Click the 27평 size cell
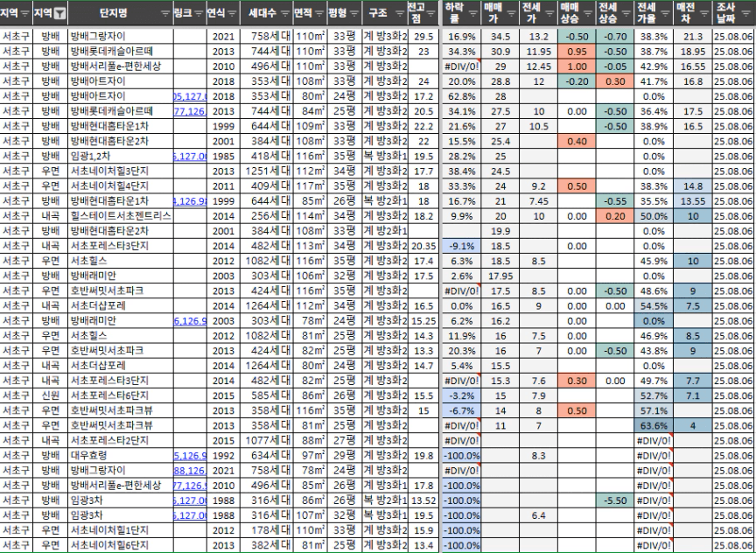Viewport: 756px width, 553px height. (344, 440)
